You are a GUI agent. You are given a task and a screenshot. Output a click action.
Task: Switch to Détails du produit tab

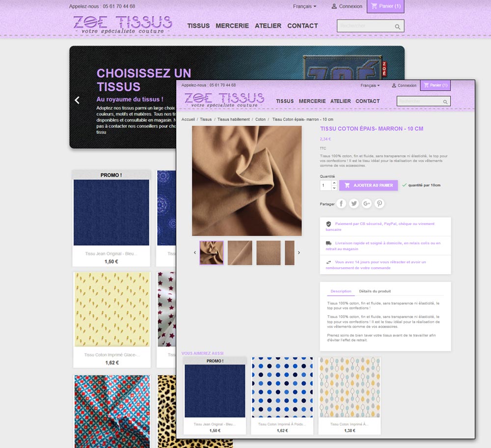(x=375, y=291)
